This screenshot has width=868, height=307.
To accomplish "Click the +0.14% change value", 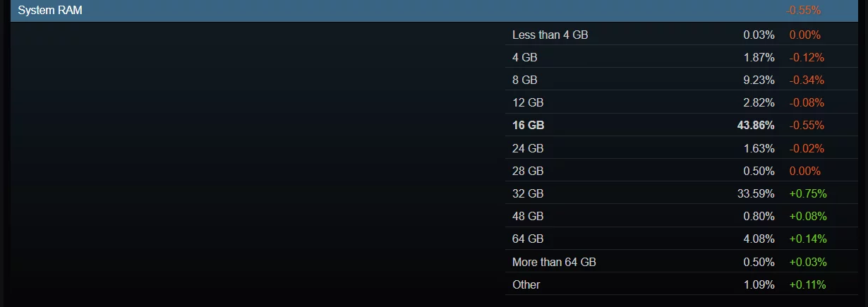I will (807, 239).
